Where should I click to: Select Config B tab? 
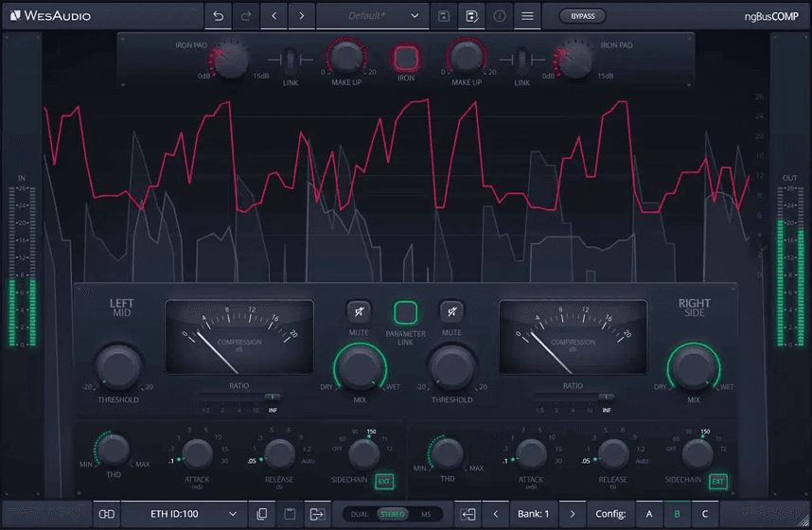677,514
